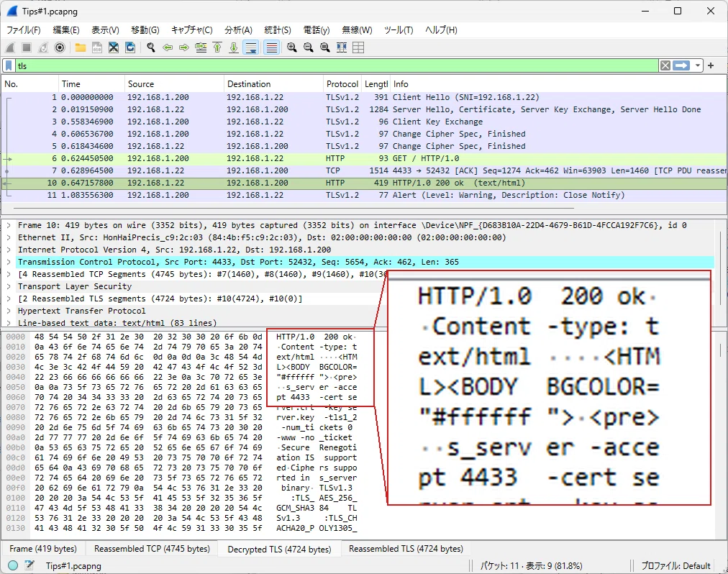Go back in packet history
Image resolution: width=728 pixels, height=574 pixels.
pos(168,47)
